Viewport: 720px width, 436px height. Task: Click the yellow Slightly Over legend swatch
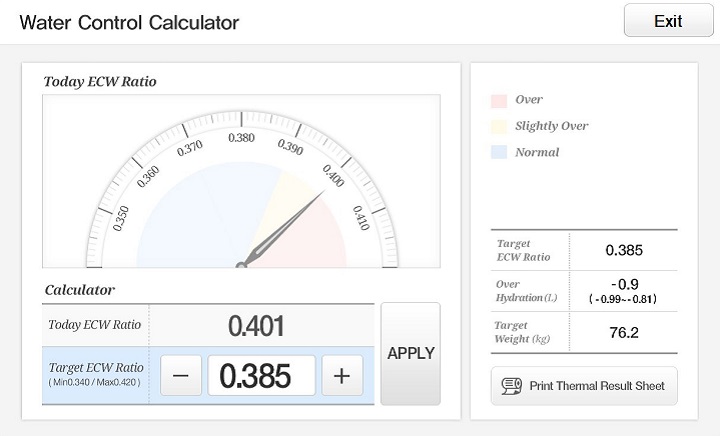click(x=498, y=126)
